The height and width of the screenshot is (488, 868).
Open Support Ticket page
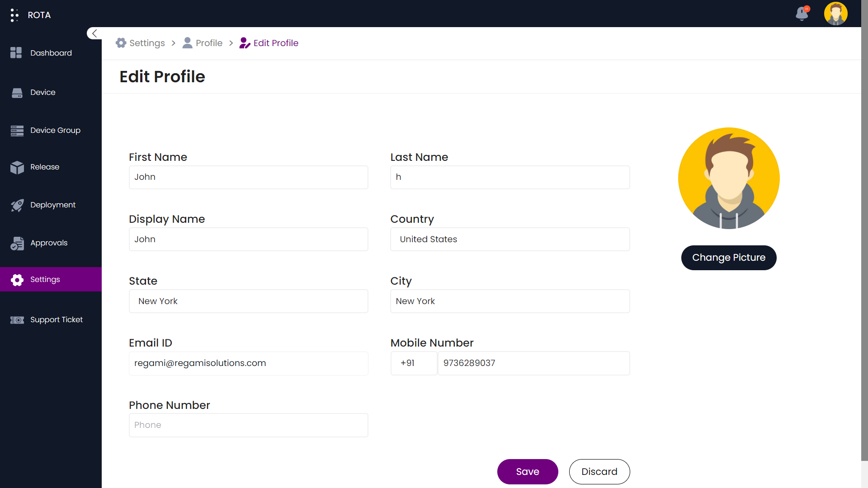point(56,319)
